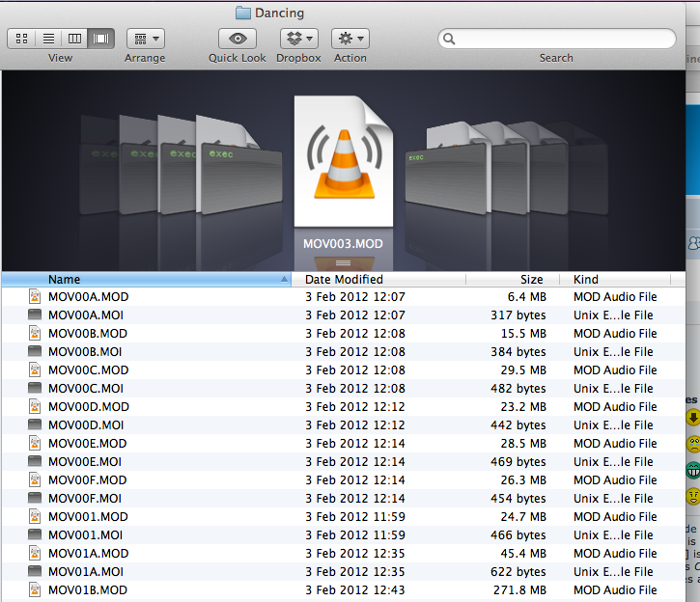Click MOD Audio File kind for MOV00E.MOD
700x602 pixels.
click(x=615, y=444)
